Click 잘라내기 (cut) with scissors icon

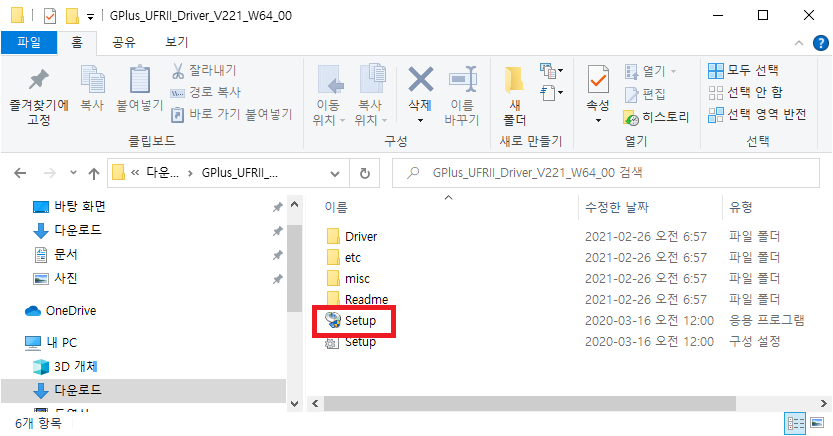pos(204,70)
